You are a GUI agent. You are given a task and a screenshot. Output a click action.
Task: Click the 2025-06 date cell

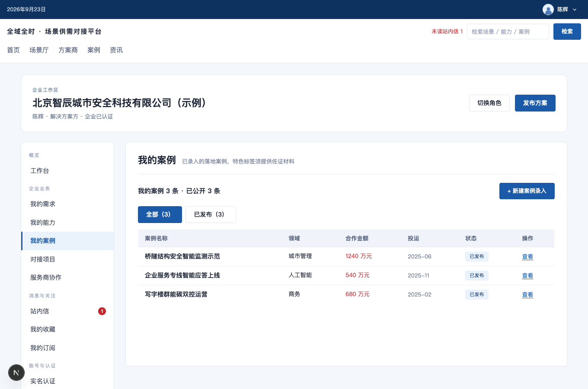(x=419, y=256)
